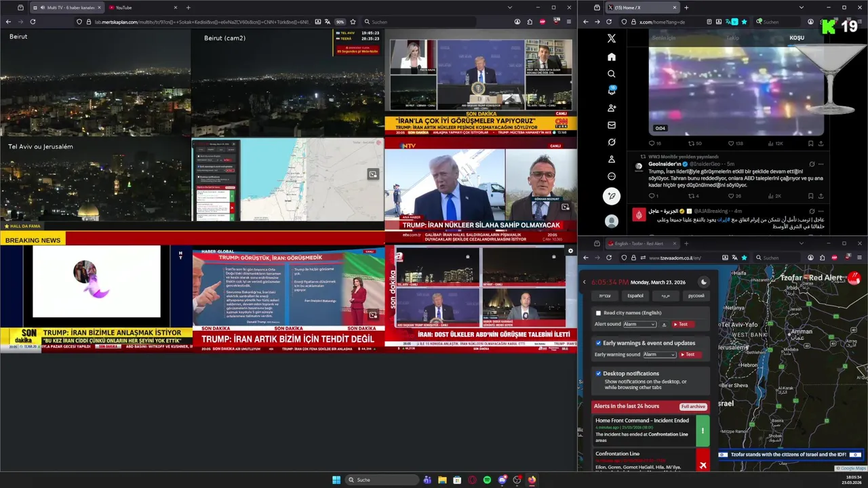Screen dimensions: 868x488
Task: Select the KOŞU feed tab
Action: point(797,38)
